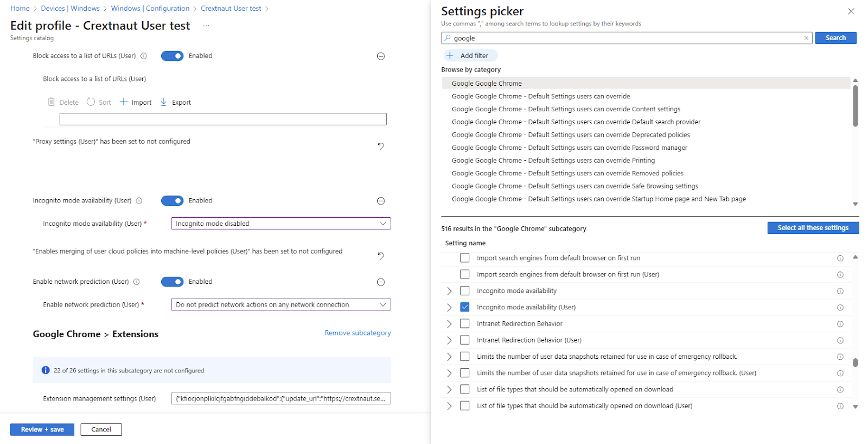Check auto-opened file types (User) box
868x444 pixels.
[465, 405]
